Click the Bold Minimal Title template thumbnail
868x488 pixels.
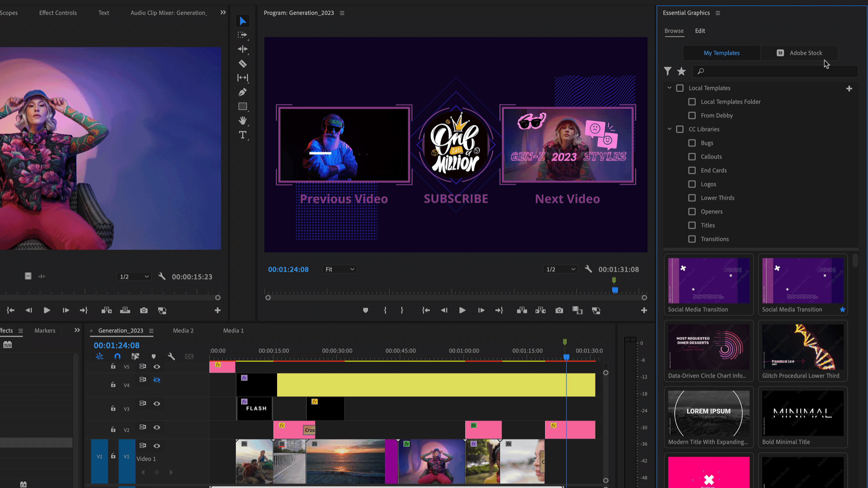(802, 413)
